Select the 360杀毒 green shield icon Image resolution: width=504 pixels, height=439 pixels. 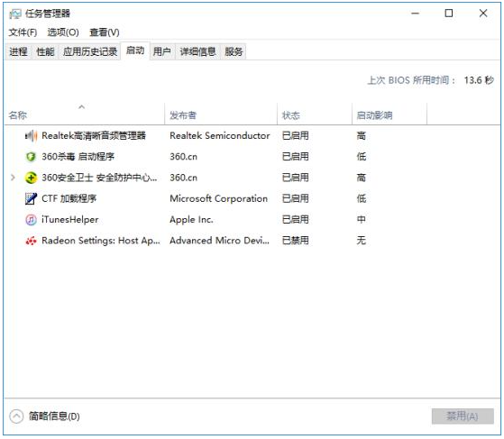click(x=31, y=157)
